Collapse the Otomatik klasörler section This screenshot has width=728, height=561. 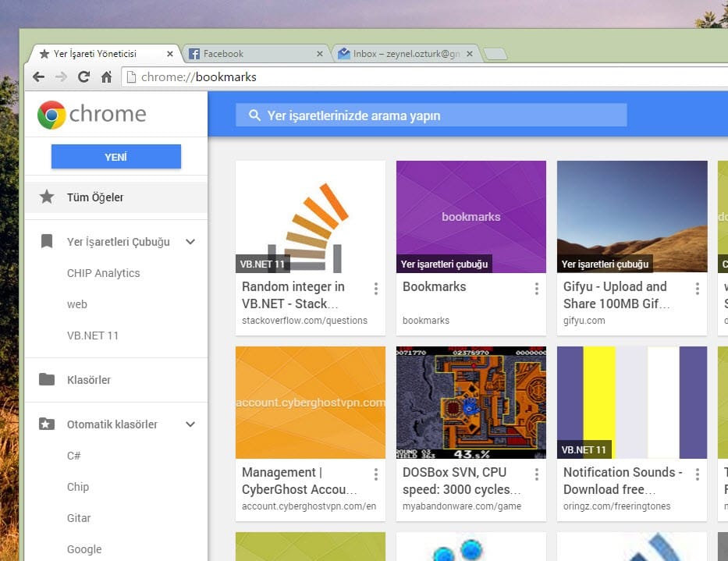pos(190,424)
